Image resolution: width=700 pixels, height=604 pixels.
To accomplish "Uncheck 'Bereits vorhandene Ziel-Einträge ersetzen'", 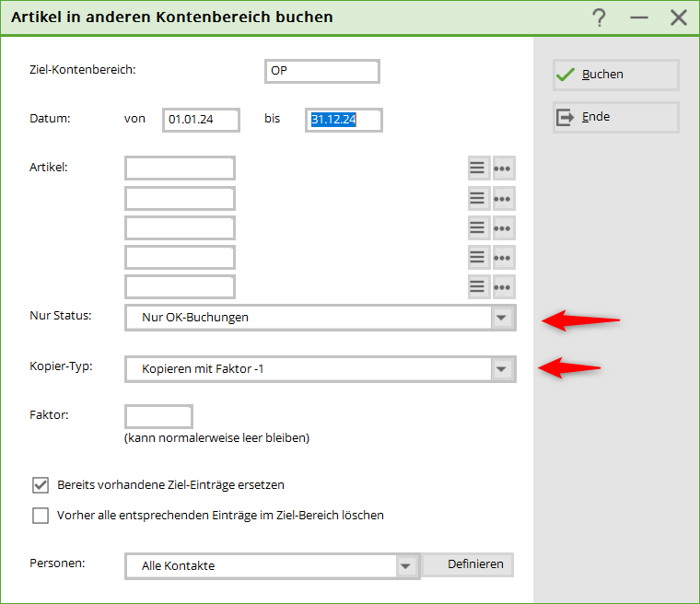I will tap(41, 484).
